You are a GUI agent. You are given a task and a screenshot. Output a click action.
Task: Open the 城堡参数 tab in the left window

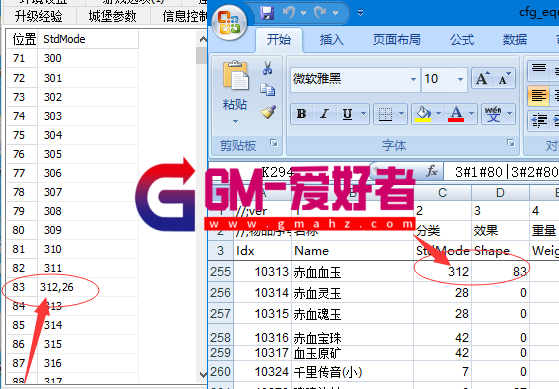(x=112, y=16)
